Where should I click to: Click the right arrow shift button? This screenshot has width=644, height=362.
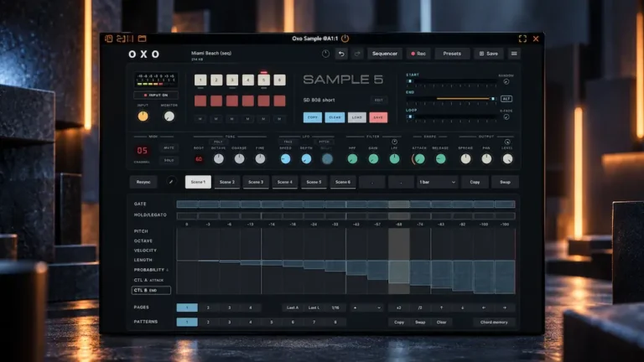[504, 308]
